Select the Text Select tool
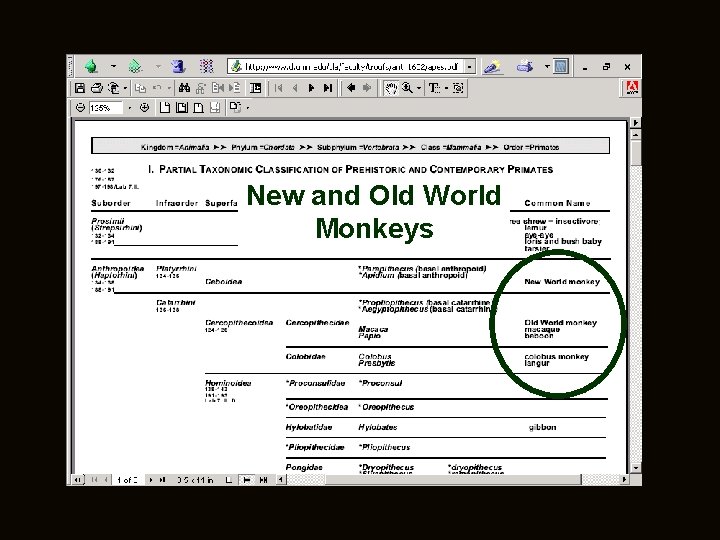Viewport: 720px width, 540px height. coord(434,88)
